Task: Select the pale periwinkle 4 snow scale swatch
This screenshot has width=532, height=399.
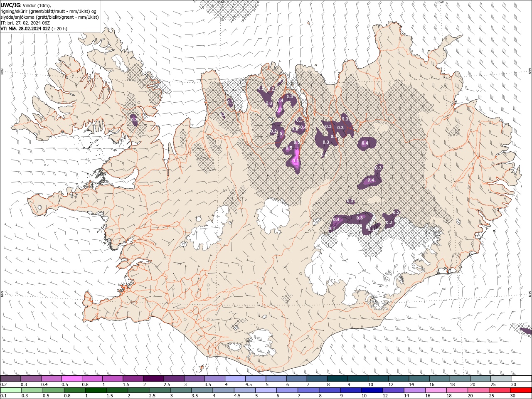Action: (235, 379)
